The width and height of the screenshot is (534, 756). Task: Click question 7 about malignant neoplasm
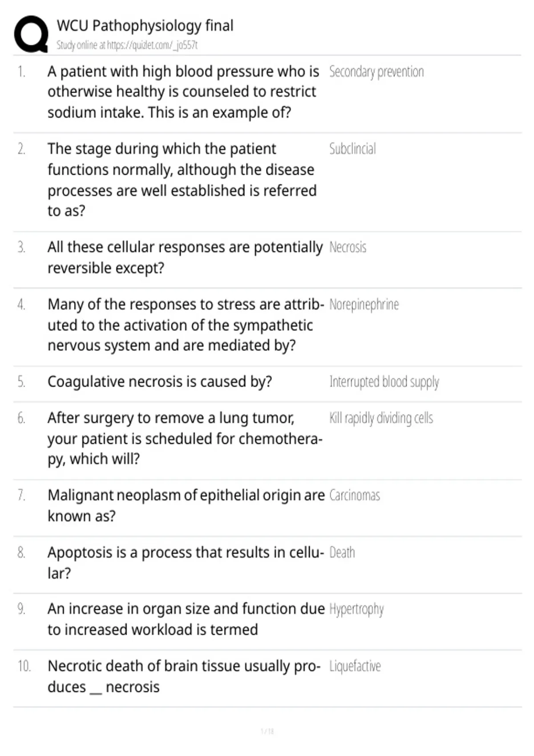coord(186,506)
